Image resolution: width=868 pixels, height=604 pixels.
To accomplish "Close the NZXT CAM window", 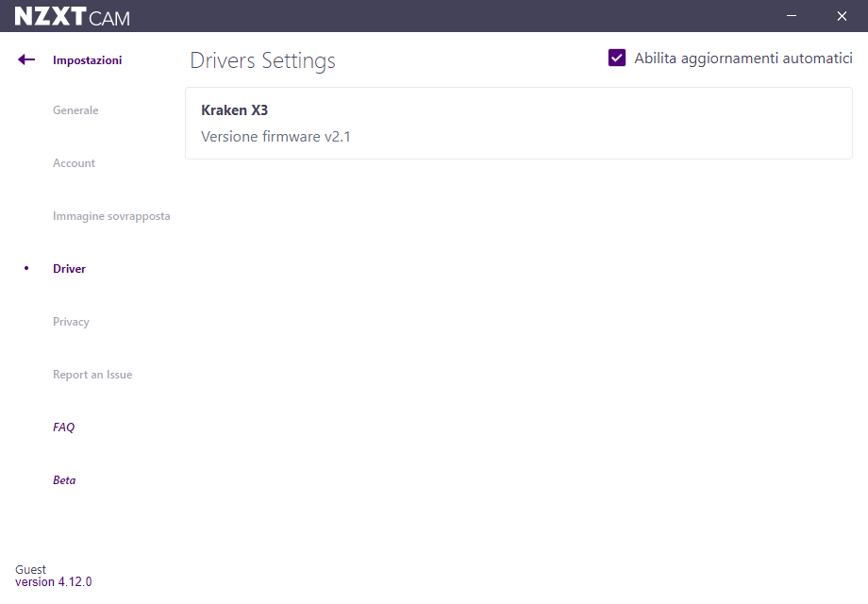I will (x=842, y=16).
